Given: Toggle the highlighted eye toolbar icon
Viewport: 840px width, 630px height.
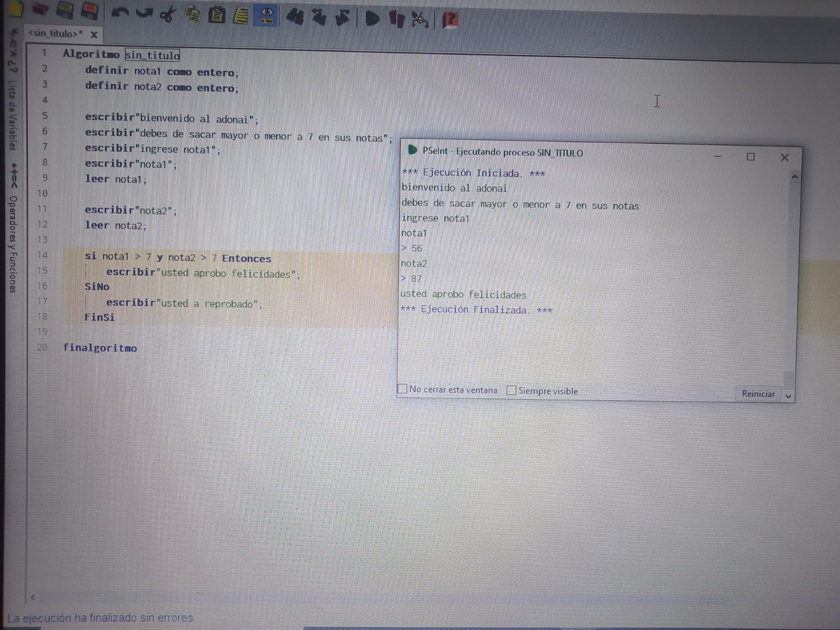Looking at the screenshot, I should point(267,16).
